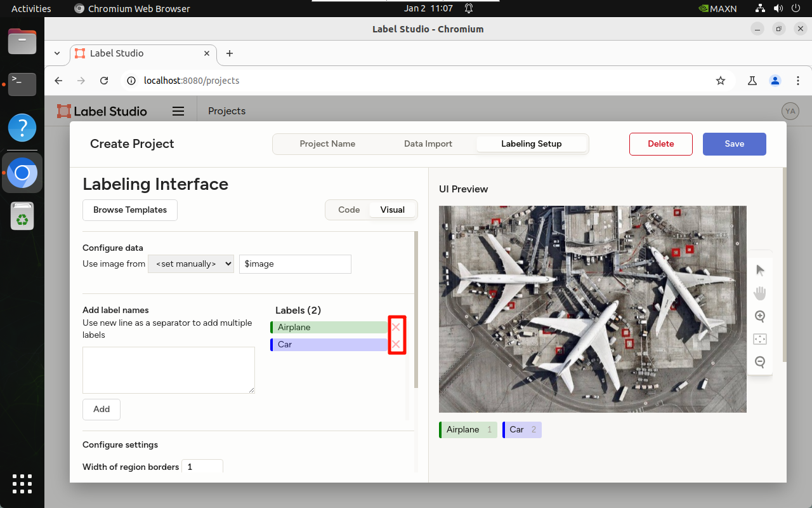The height and width of the screenshot is (508, 812).
Task: Click the Browse Templates button
Action: [x=130, y=210]
